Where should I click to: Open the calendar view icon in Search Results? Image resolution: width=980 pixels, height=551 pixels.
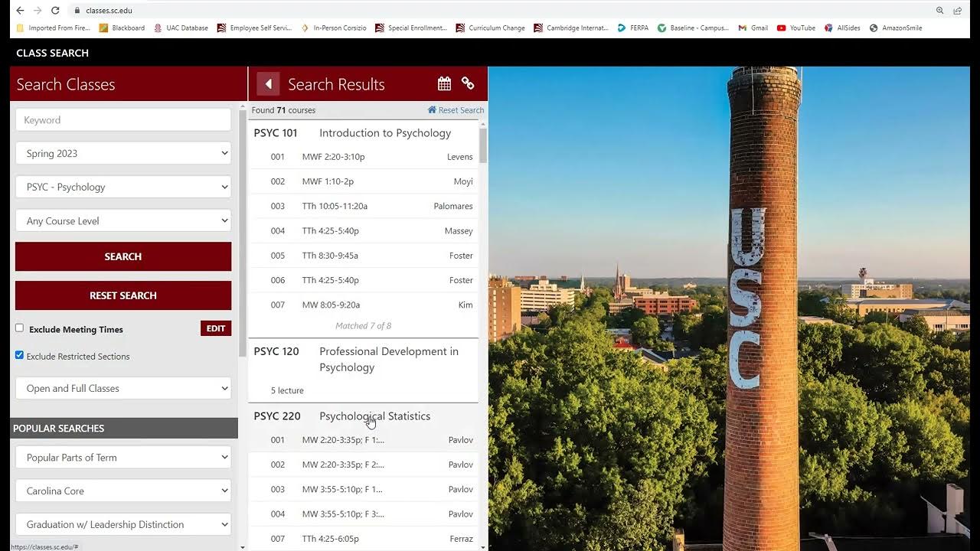[444, 83]
